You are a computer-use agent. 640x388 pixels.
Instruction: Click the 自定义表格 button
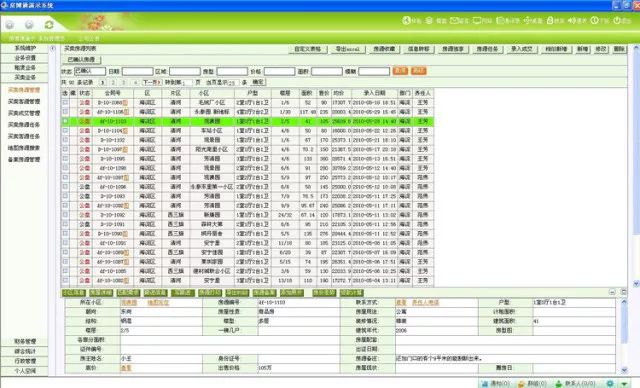point(308,49)
